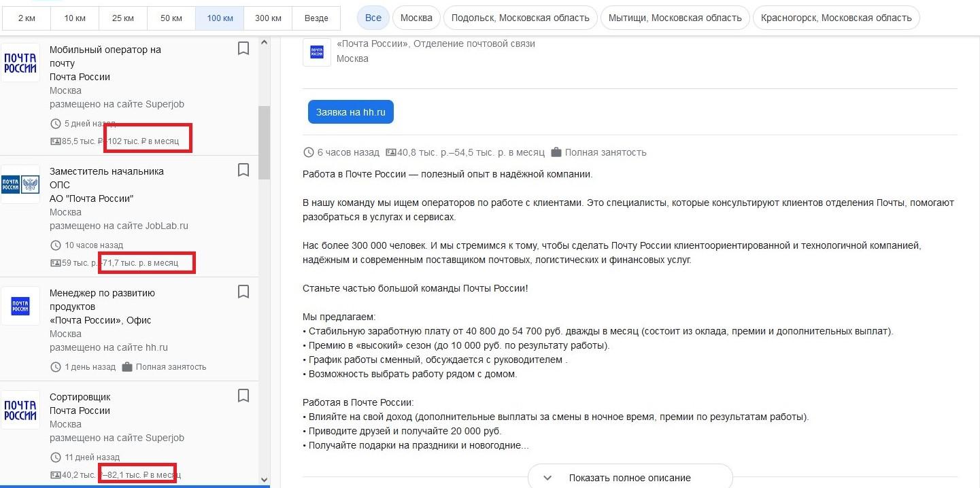
Task: Filter by Мытищи, Московская область
Action: [x=675, y=18]
